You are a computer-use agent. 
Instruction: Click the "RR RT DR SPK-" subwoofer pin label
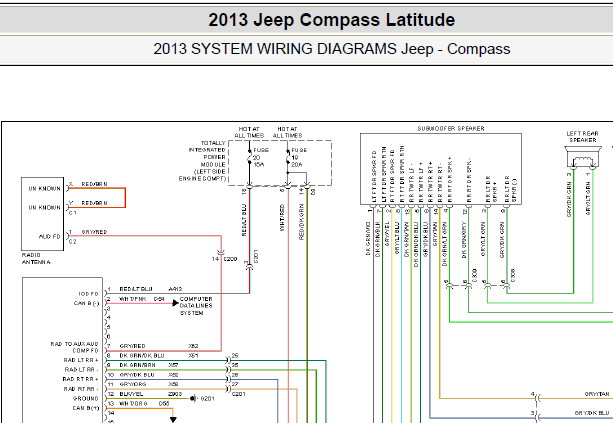pos(469,180)
